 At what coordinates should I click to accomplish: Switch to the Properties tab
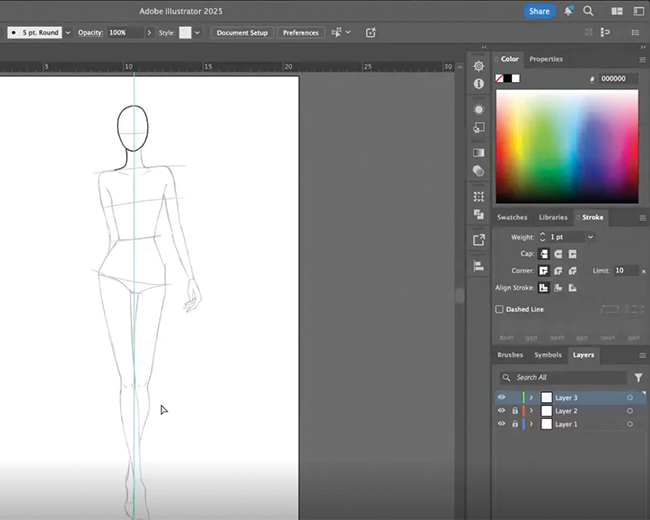point(545,59)
